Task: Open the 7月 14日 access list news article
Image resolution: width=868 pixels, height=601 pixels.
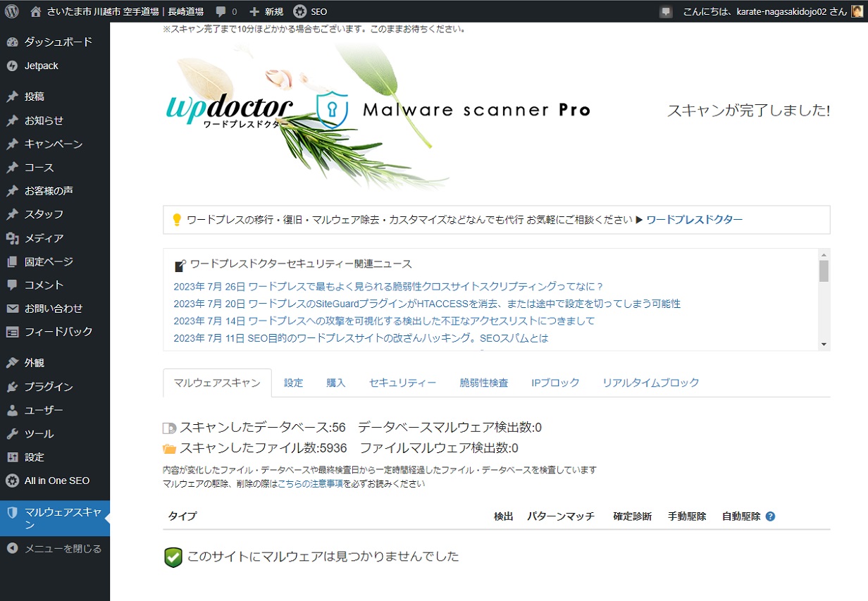Action: pyautogui.click(x=384, y=321)
